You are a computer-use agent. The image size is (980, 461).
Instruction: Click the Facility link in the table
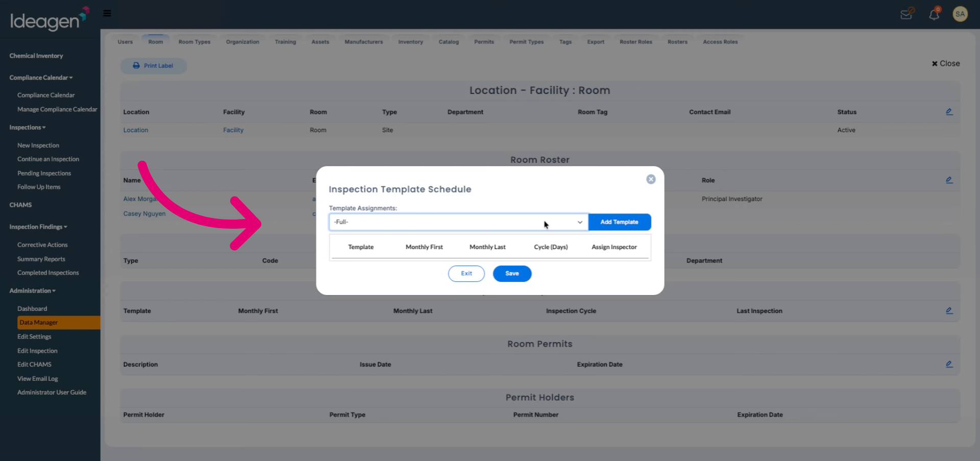[x=233, y=130]
